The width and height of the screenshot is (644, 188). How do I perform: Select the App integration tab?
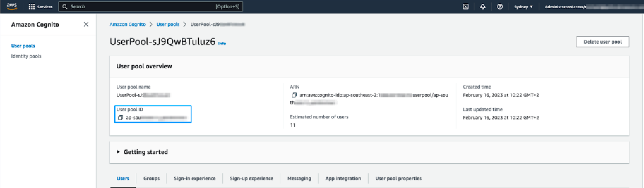[343, 179]
